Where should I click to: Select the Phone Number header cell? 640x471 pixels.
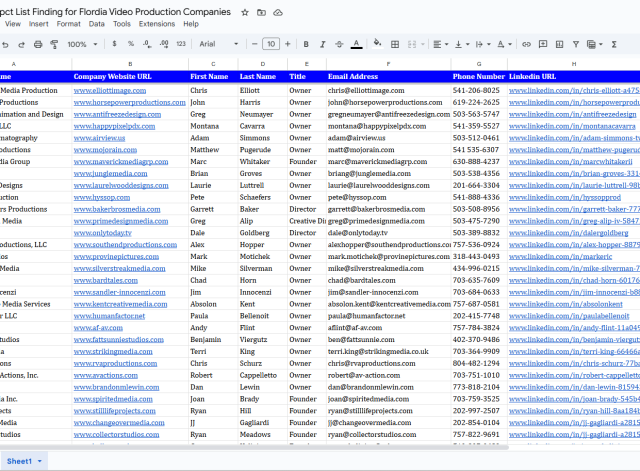pos(479,77)
